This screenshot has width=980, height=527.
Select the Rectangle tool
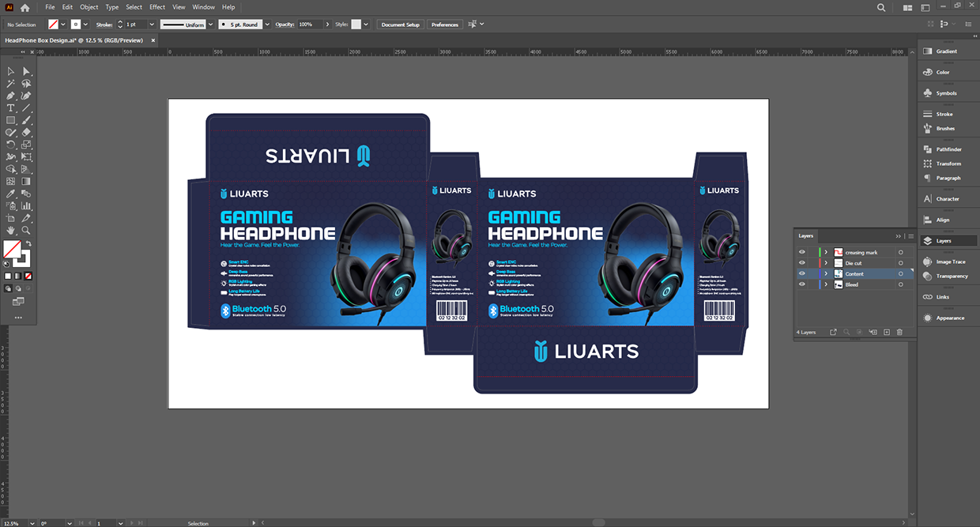10,120
